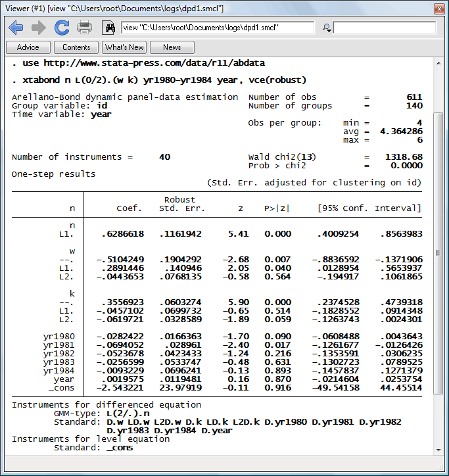This screenshot has height=476, width=449.
Task: Click the vertical scrollbar thumb
Action: (x=438, y=253)
